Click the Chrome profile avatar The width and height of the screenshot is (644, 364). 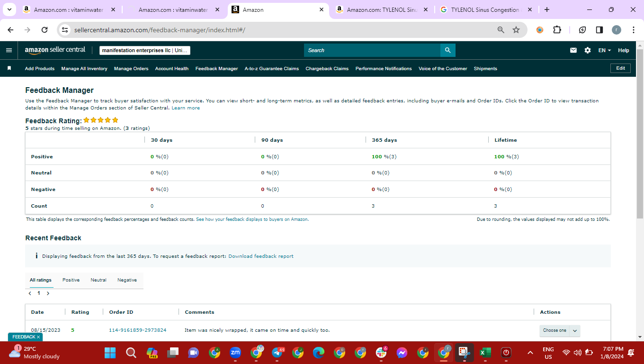click(x=617, y=30)
